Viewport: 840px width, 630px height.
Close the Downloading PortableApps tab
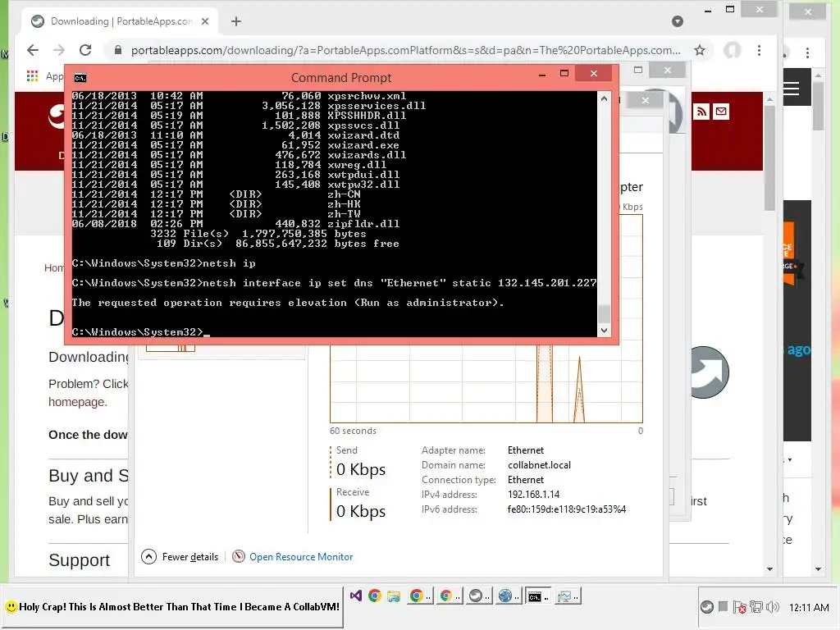point(204,21)
